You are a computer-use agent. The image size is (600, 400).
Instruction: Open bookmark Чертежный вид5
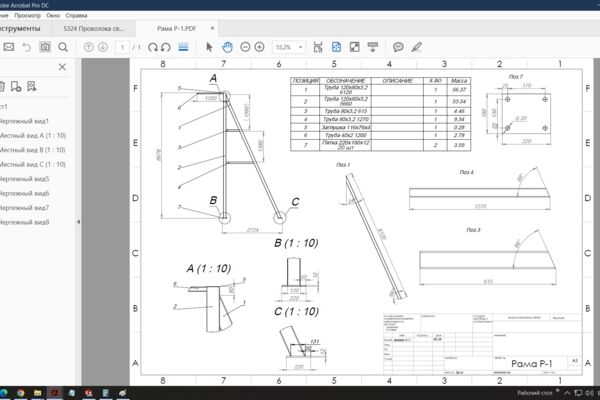click(x=24, y=179)
